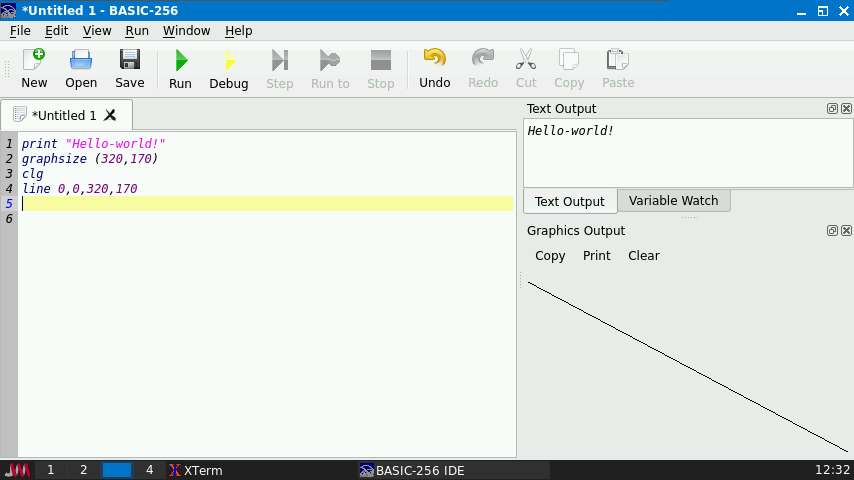Expand the Window menu
The width and height of the screenshot is (854, 480).
point(186,31)
